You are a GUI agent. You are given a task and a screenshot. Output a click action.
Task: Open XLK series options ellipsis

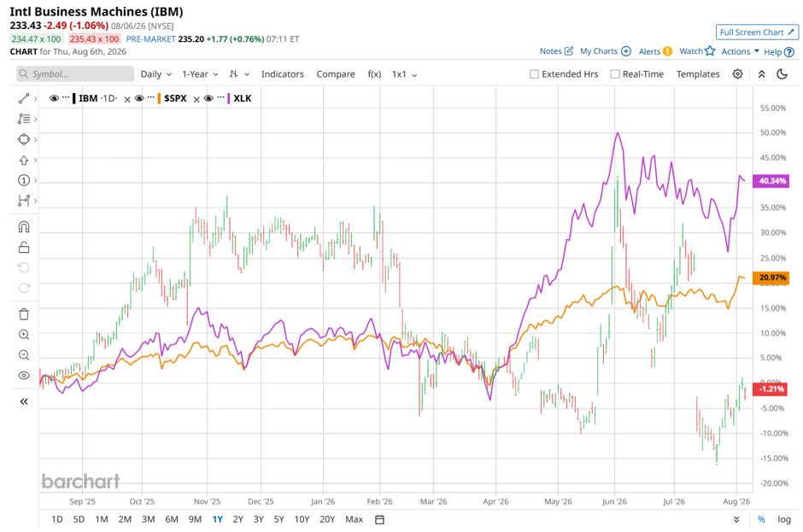point(220,98)
